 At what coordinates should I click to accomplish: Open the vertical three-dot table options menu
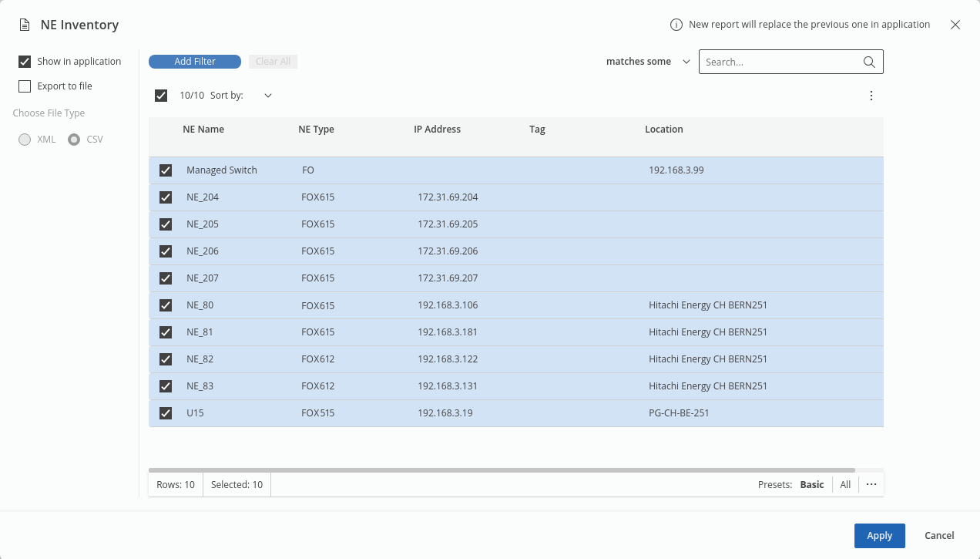pyautogui.click(x=871, y=96)
